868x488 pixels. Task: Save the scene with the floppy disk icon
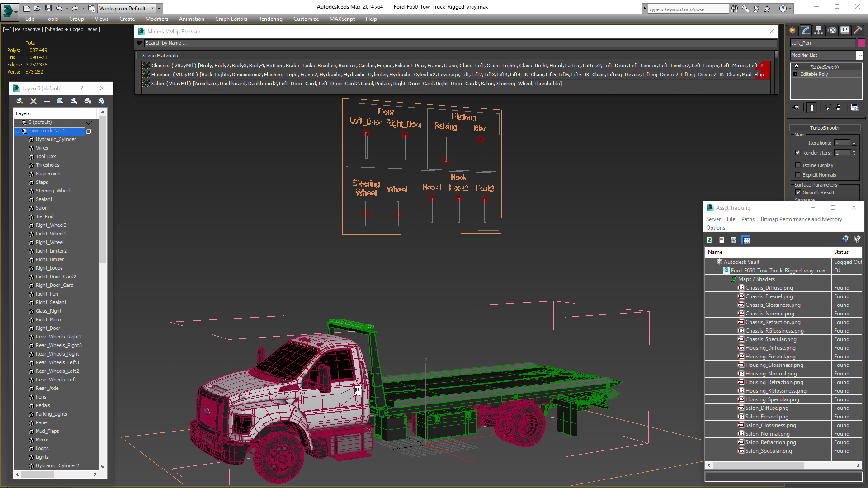click(x=48, y=8)
